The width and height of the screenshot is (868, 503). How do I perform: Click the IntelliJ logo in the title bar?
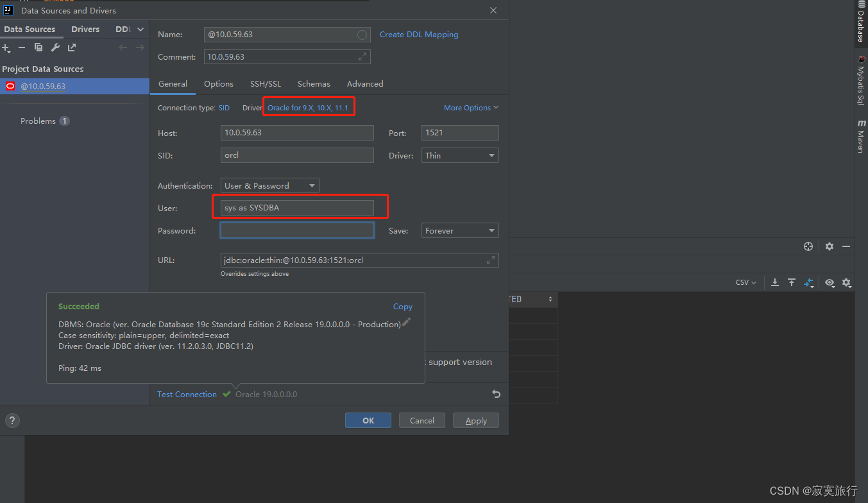pyautogui.click(x=8, y=10)
